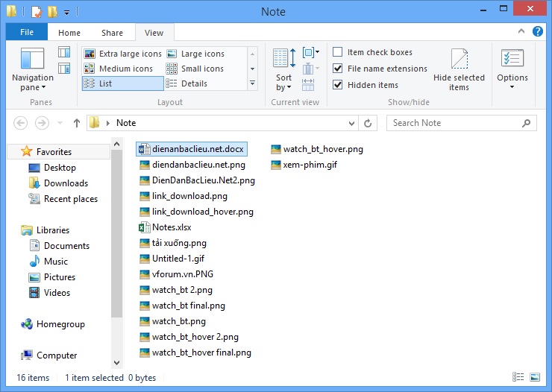Click the Navigation pane button

tap(32, 69)
